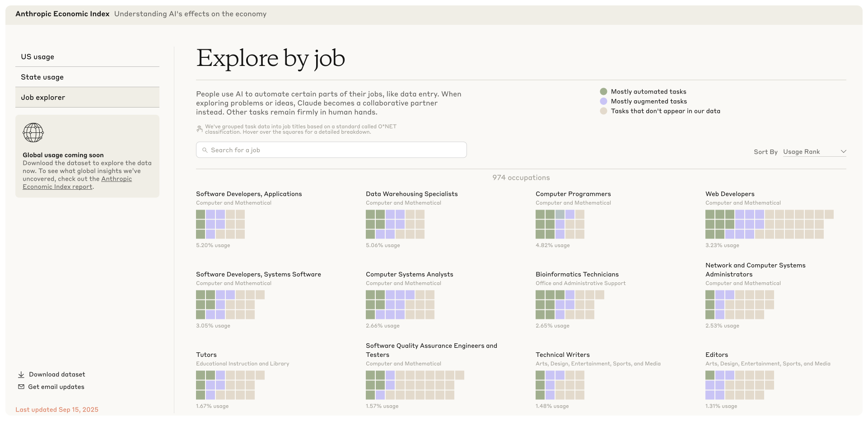Viewport: 868px width, 421px height.
Task: Click the magnifying glass search icon
Action: [x=205, y=150]
